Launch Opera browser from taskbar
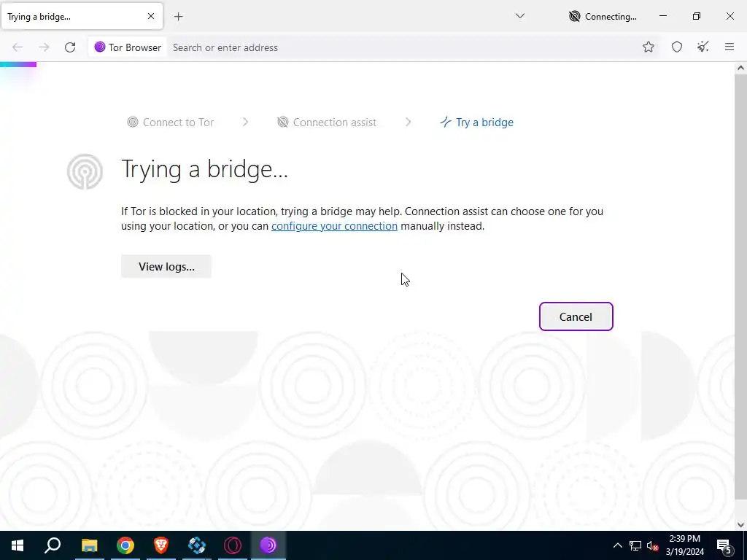This screenshot has height=560, width=747. tap(233, 545)
